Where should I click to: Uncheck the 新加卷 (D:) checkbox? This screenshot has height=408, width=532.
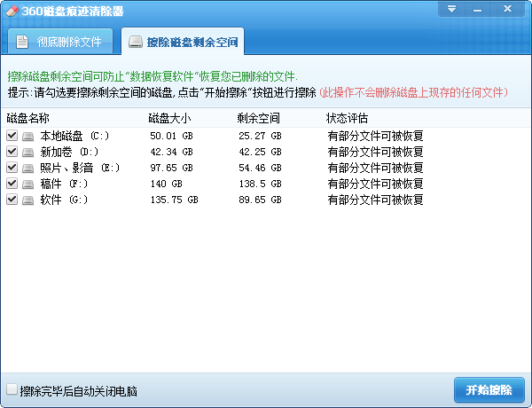[12, 152]
